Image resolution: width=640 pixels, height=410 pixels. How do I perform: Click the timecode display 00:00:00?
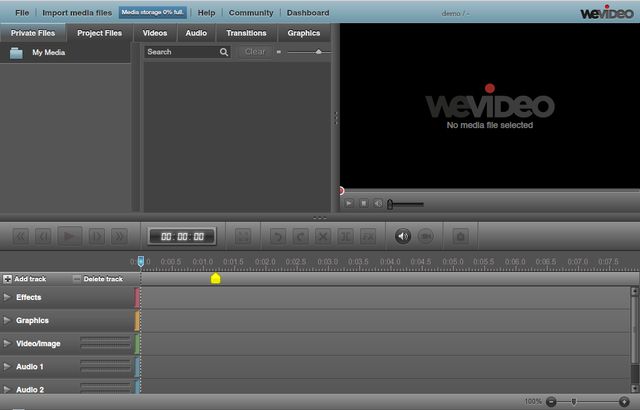(x=182, y=237)
